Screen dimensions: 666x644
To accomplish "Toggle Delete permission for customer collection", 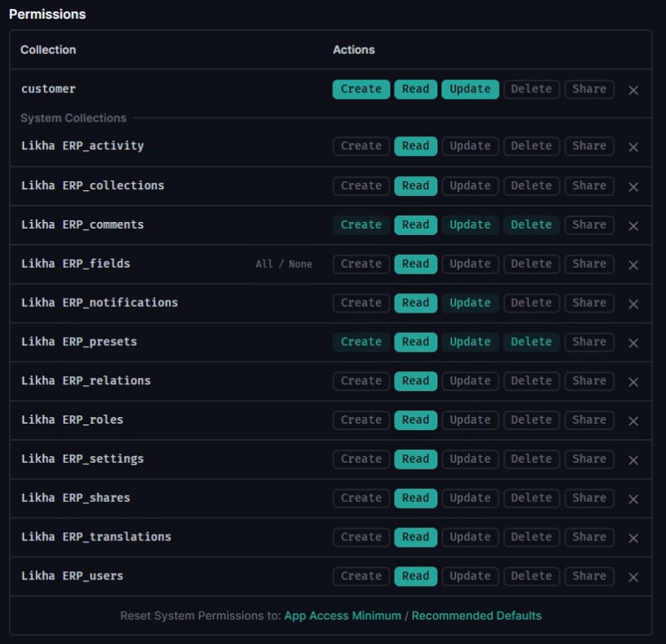I will point(531,89).
